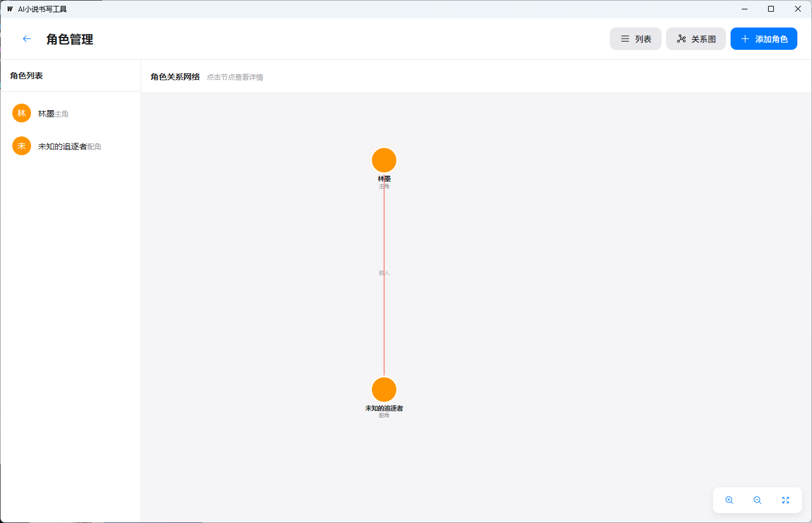Click the app logo in the title bar
812x523 pixels.
(x=10, y=9)
